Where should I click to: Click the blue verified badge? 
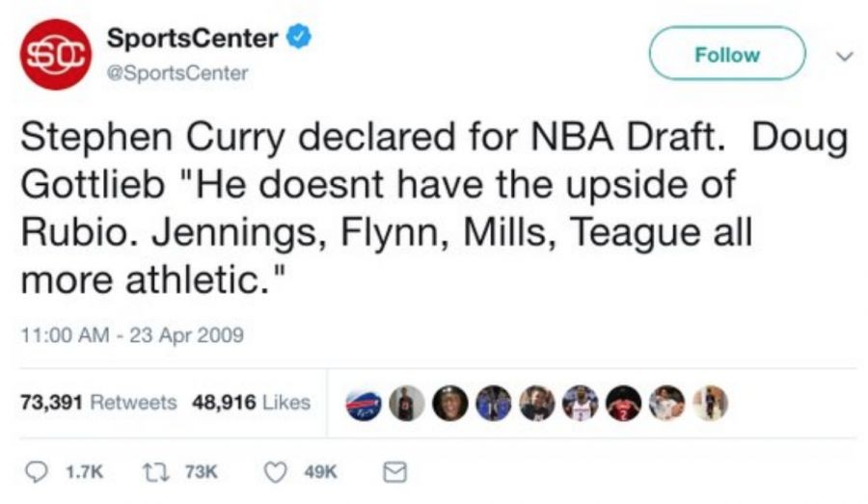(x=300, y=39)
